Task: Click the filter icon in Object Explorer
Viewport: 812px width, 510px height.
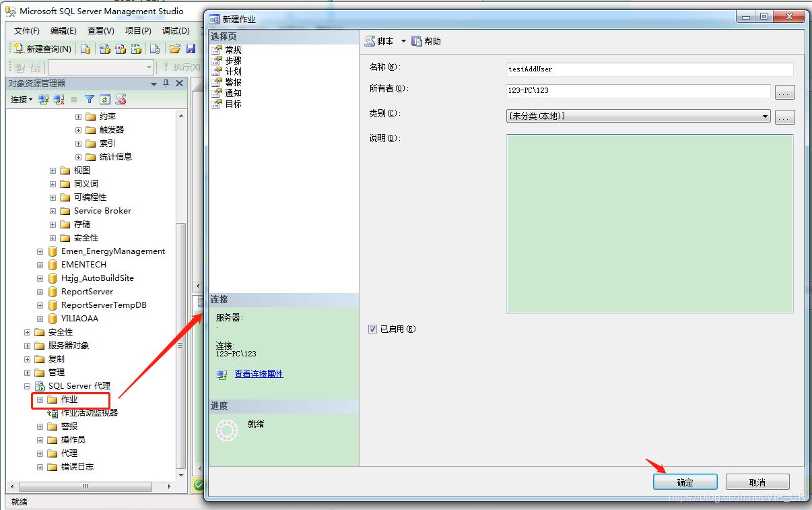Action: pyautogui.click(x=91, y=99)
